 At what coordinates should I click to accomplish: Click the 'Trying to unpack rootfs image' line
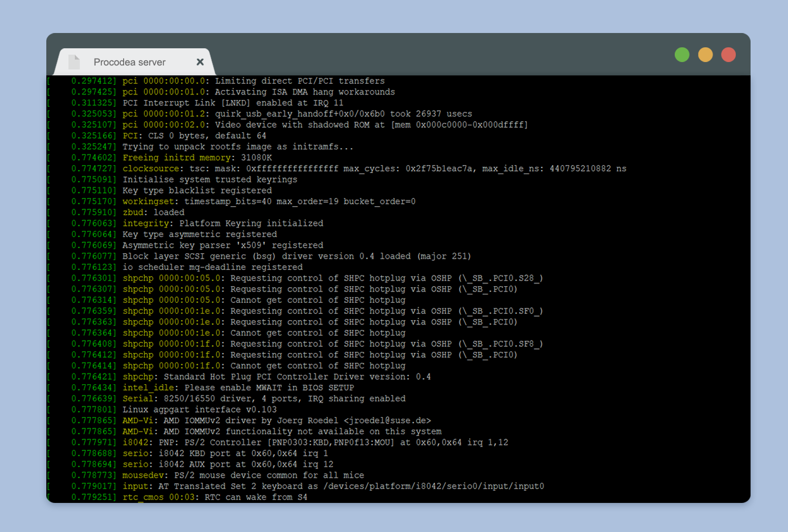pos(237,147)
